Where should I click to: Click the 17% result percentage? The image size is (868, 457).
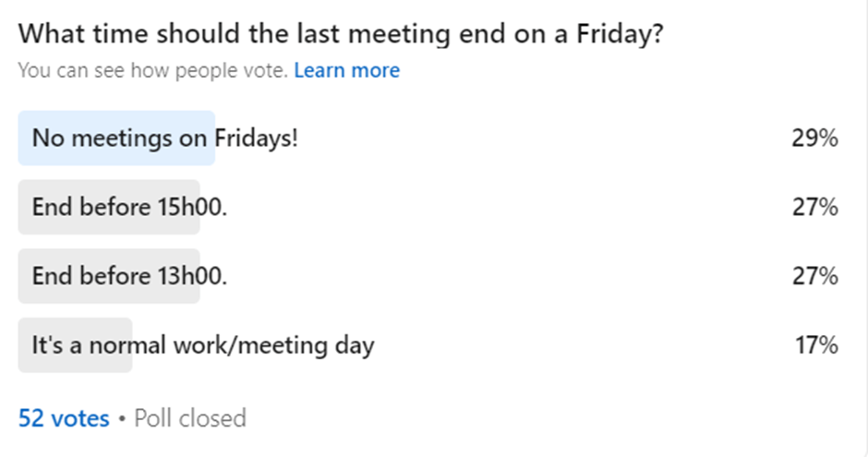point(815,345)
